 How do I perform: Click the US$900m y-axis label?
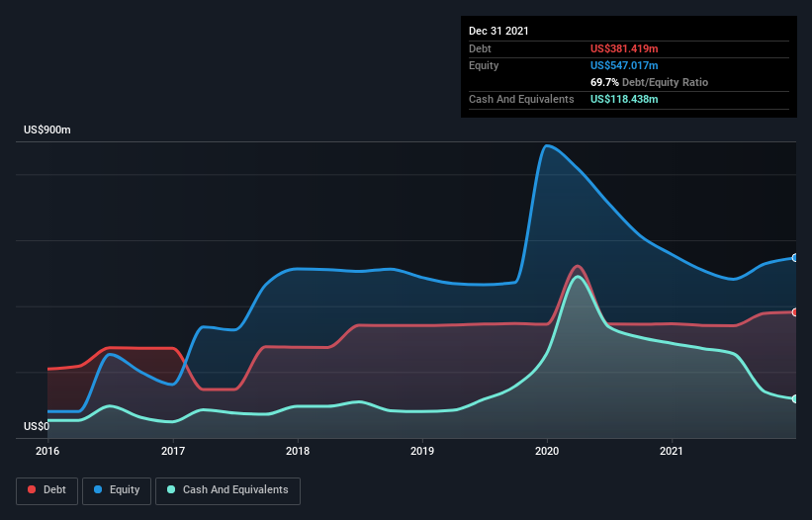(x=47, y=130)
